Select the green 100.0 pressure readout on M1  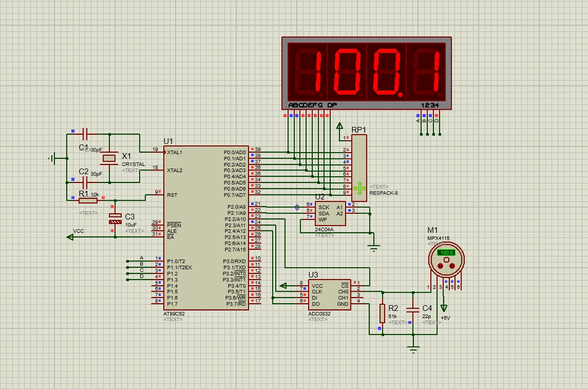[x=446, y=252]
